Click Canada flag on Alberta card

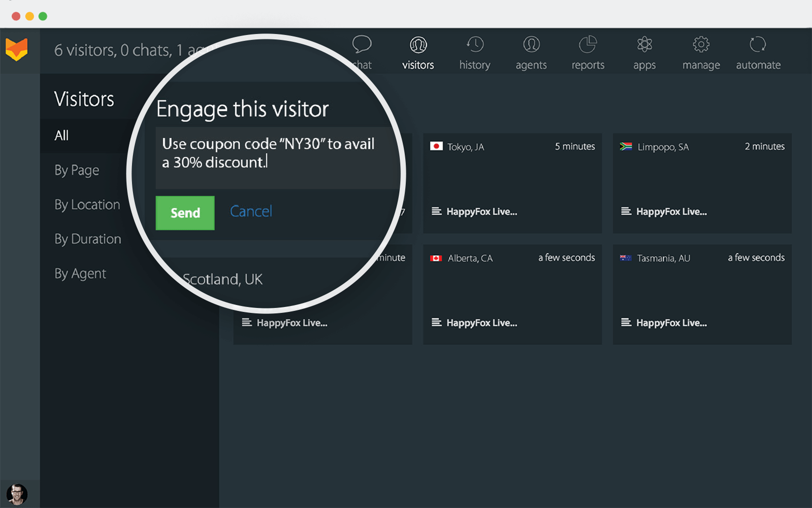click(436, 258)
